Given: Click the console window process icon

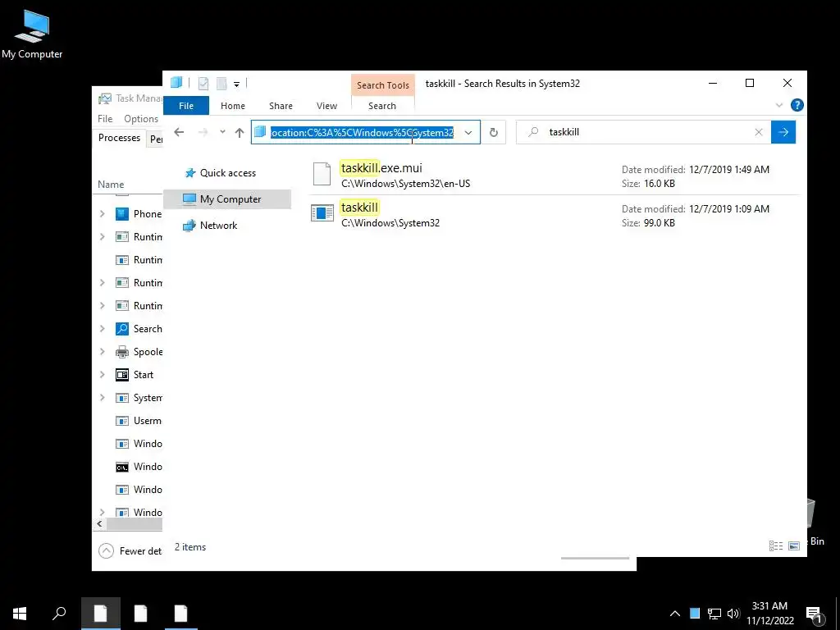Looking at the screenshot, I should pos(122,467).
